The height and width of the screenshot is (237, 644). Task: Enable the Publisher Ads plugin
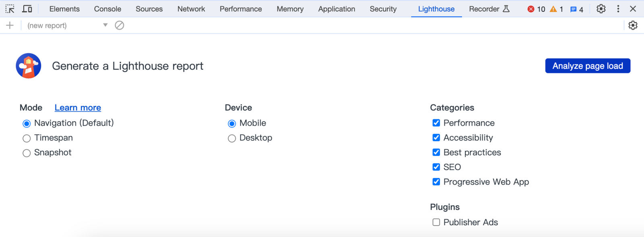pos(436,222)
